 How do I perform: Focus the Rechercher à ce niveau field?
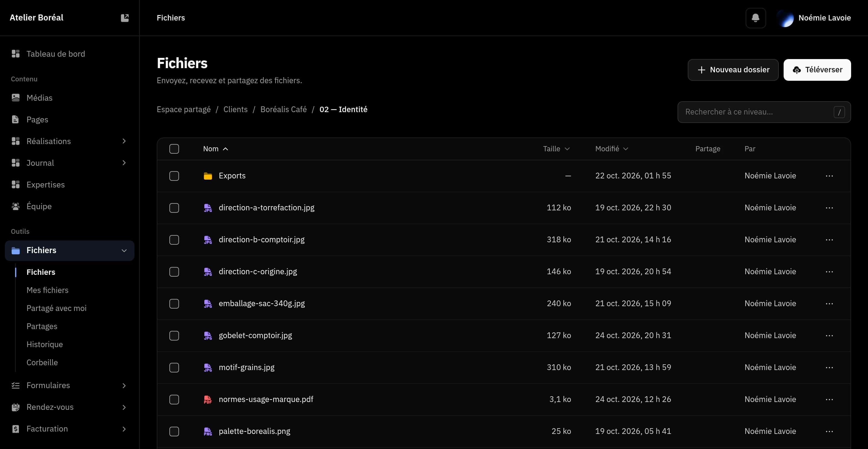(x=764, y=112)
